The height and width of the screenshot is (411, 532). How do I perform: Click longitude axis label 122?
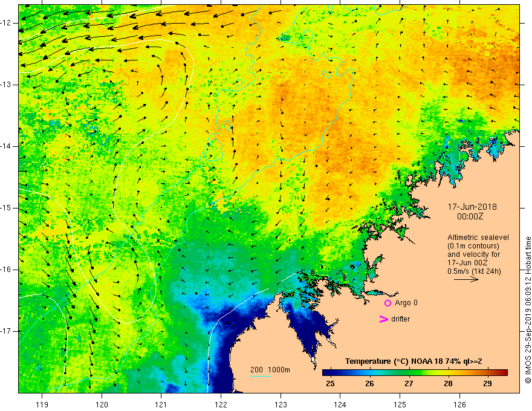tap(221, 404)
